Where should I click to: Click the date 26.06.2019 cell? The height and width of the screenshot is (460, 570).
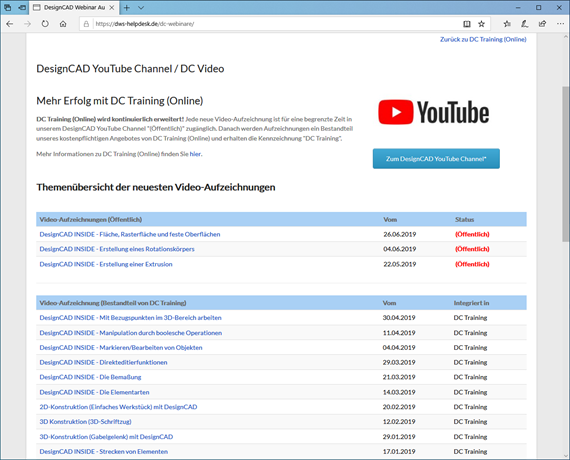[400, 234]
